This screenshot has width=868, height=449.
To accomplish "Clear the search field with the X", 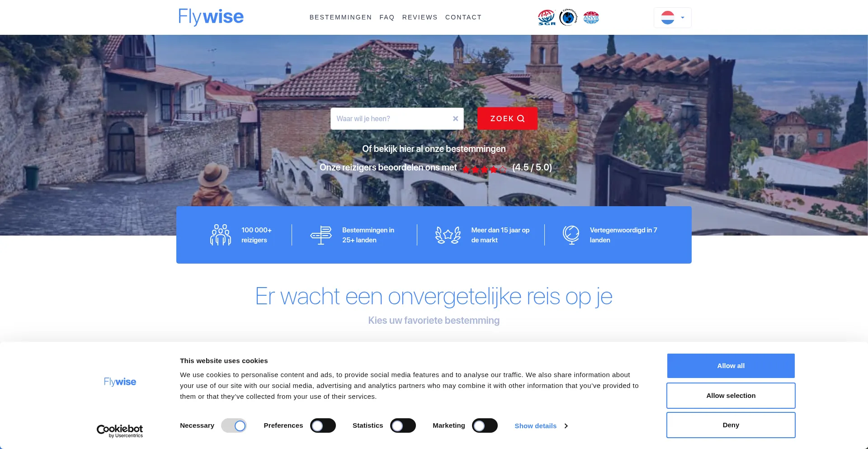I will pyautogui.click(x=455, y=118).
